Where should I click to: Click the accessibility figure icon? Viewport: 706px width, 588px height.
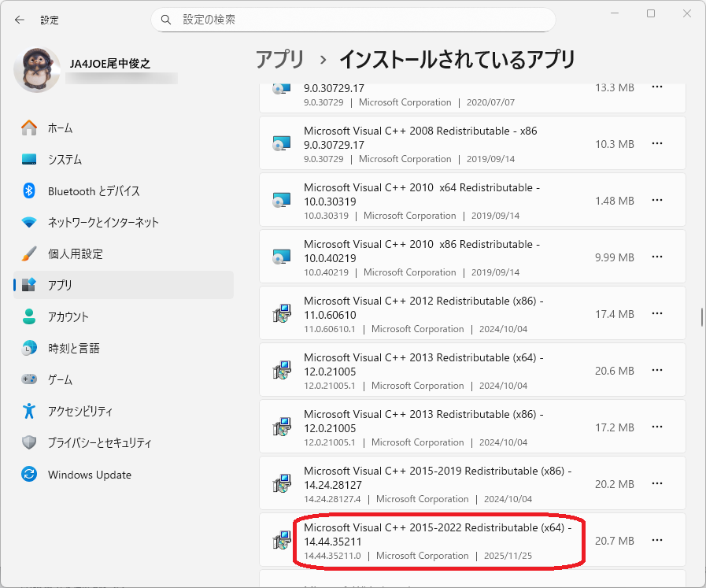click(29, 411)
